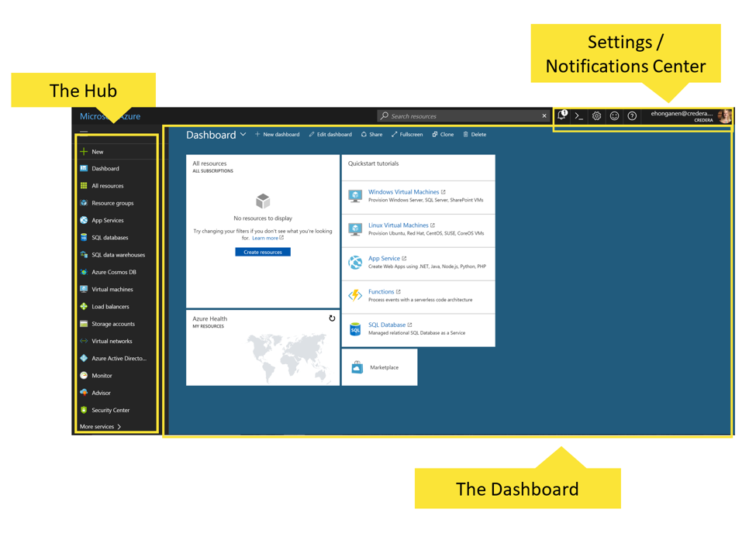Select the Security Center shield icon
The width and height of the screenshot is (756, 533).
point(84,410)
